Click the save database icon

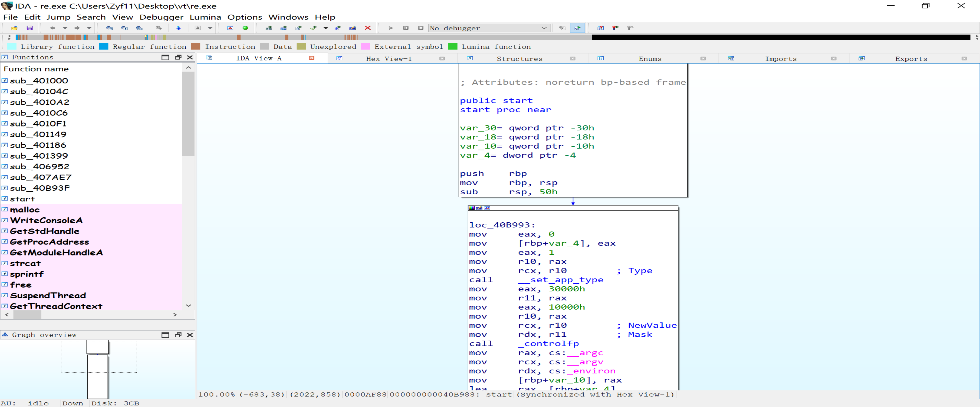[30, 28]
